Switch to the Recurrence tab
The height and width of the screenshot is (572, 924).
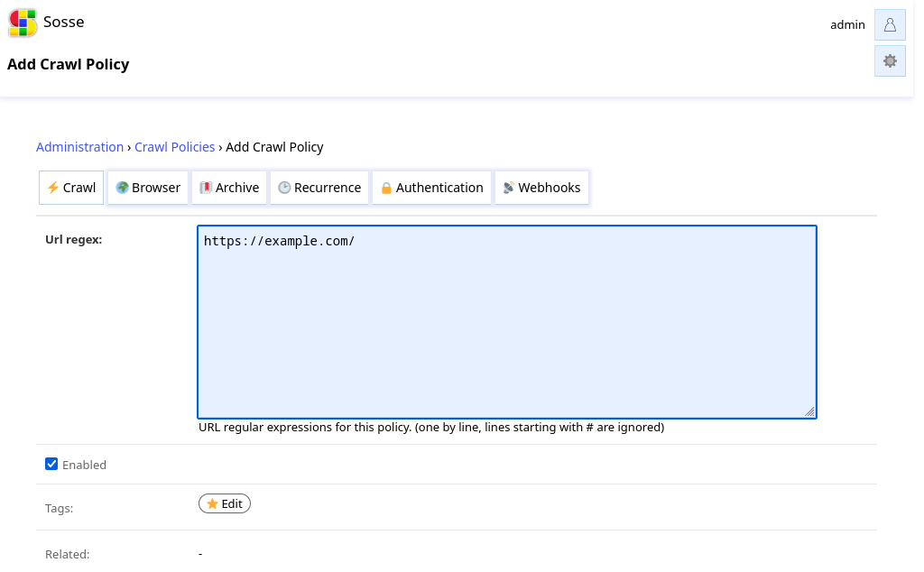point(319,188)
